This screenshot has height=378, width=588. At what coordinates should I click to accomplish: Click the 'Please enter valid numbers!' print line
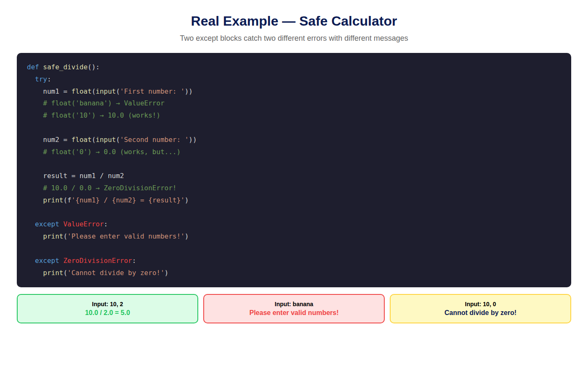pos(116,236)
